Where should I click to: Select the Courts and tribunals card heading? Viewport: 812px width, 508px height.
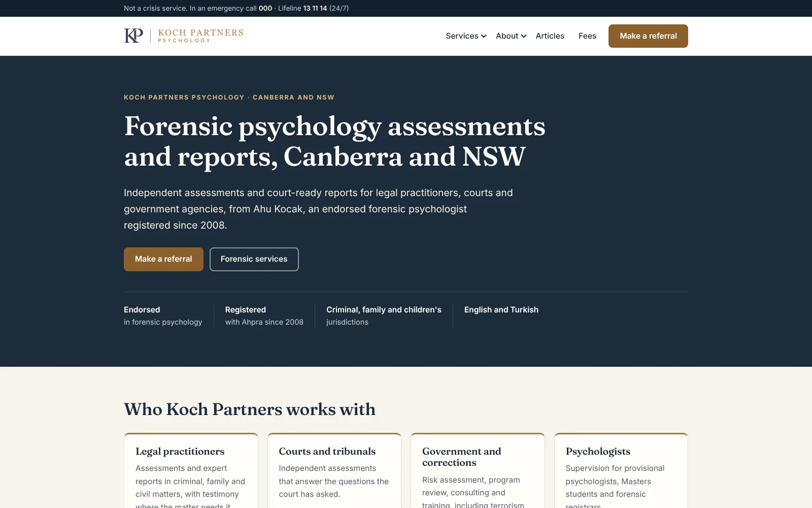(327, 452)
